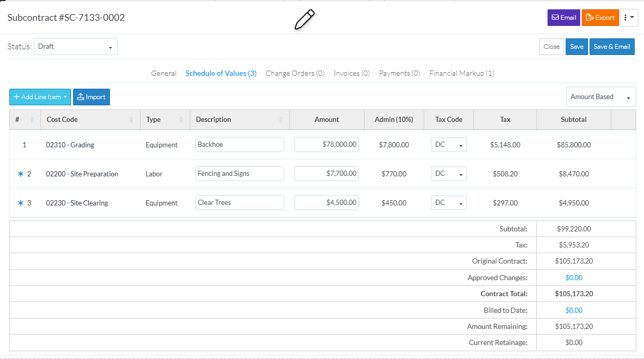Click the Backhoe description field
The image size is (644, 359).
240,144
